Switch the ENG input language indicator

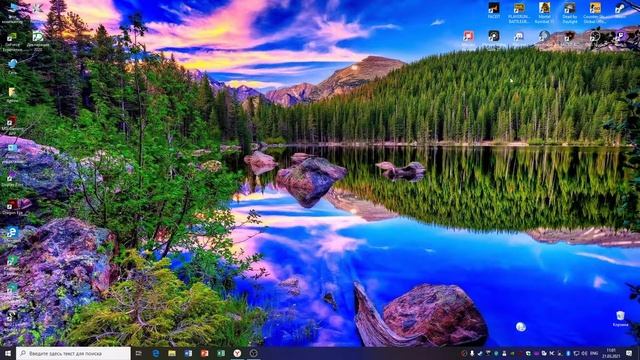click(x=594, y=353)
